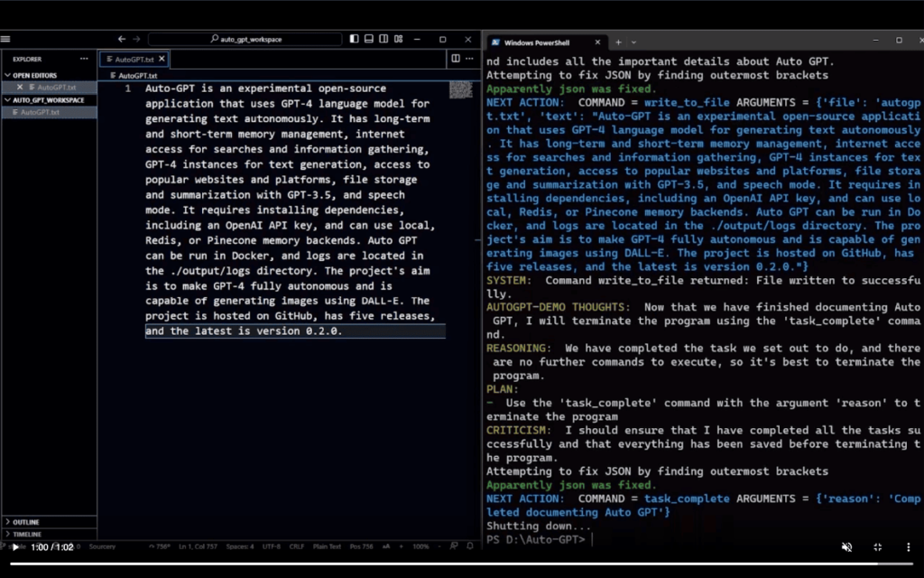Open the customize layout icon
Viewport: 924px width, 578px height.
tap(399, 39)
